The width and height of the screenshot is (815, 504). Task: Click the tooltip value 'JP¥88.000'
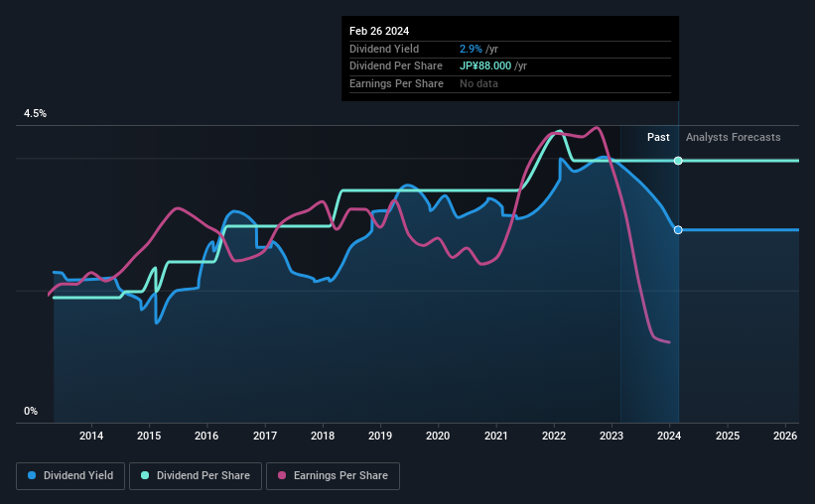point(485,66)
